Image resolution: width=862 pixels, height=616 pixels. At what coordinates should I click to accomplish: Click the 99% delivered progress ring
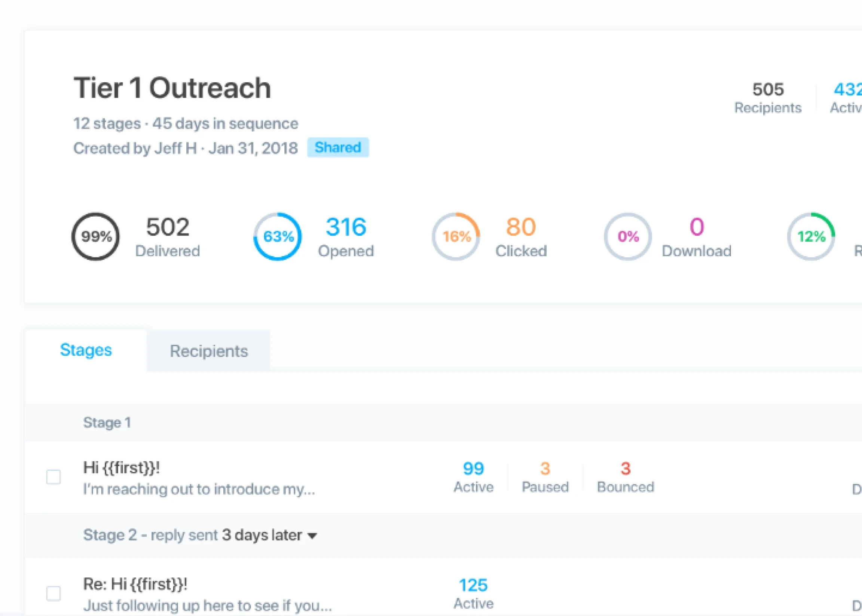[x=96, y=236]
